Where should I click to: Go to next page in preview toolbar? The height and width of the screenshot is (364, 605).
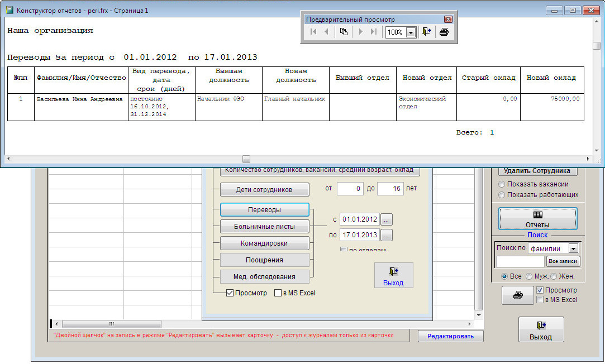(360, 32)
